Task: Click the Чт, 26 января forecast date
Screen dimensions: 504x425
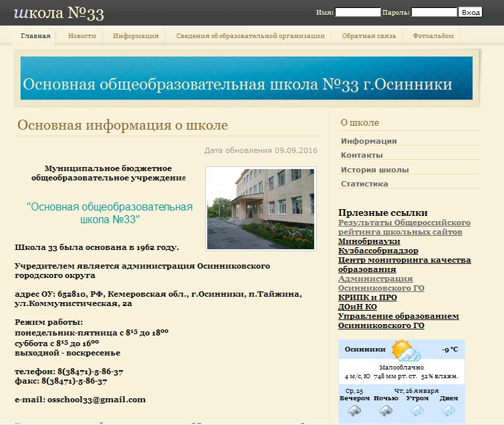Action: click(416, 391)
